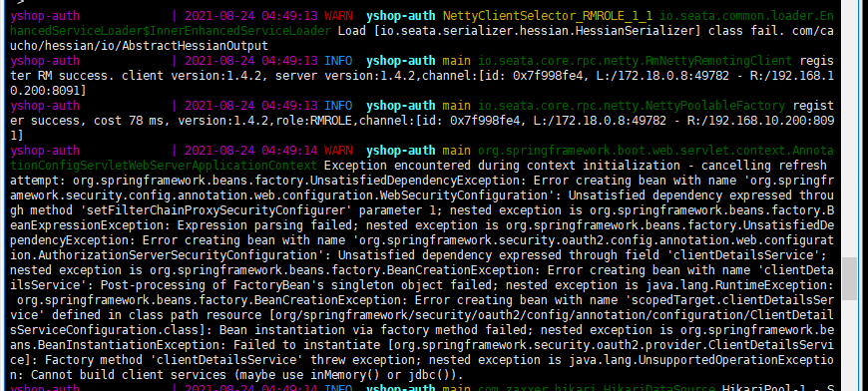Screen dimensions: 868x391
Task: Click the first blue INFO log level
Action: (x=338, y=61)
